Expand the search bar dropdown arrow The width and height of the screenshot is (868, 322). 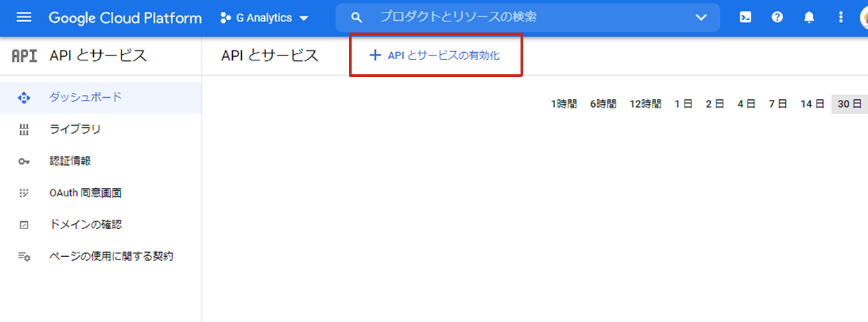tap(701, 17)
